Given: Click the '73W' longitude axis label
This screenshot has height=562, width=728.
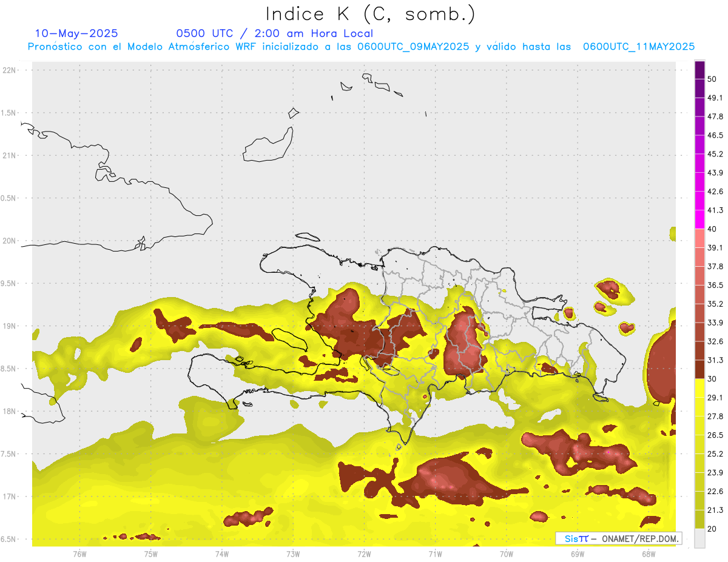Looking at the screenshot, I should (x=293, y=554).
